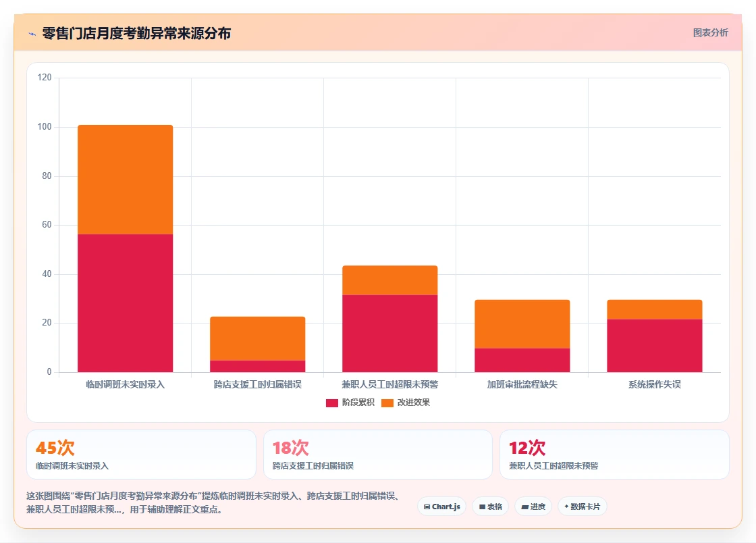Click the x-axis label 加班审批流程缺失
Image resolution: width=756 pixels, height=543 pixels.
(522, 385)
